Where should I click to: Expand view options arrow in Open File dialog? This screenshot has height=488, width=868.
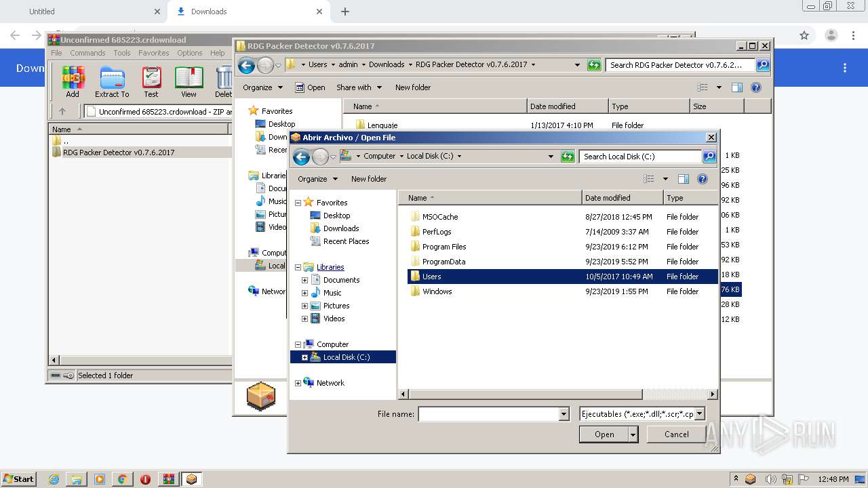click(665, 179)
